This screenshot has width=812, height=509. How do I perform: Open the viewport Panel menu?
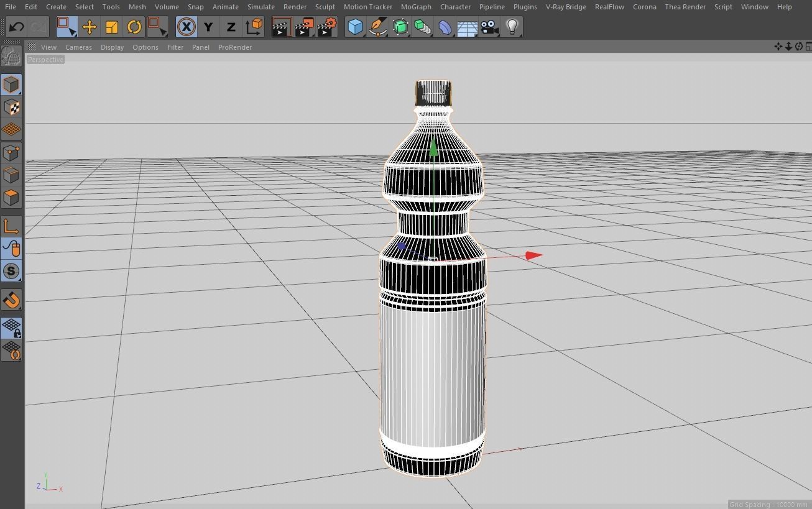coord(201,47)
